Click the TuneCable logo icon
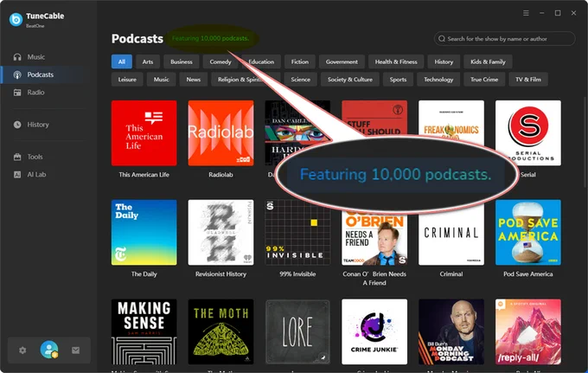 point(16,19)
